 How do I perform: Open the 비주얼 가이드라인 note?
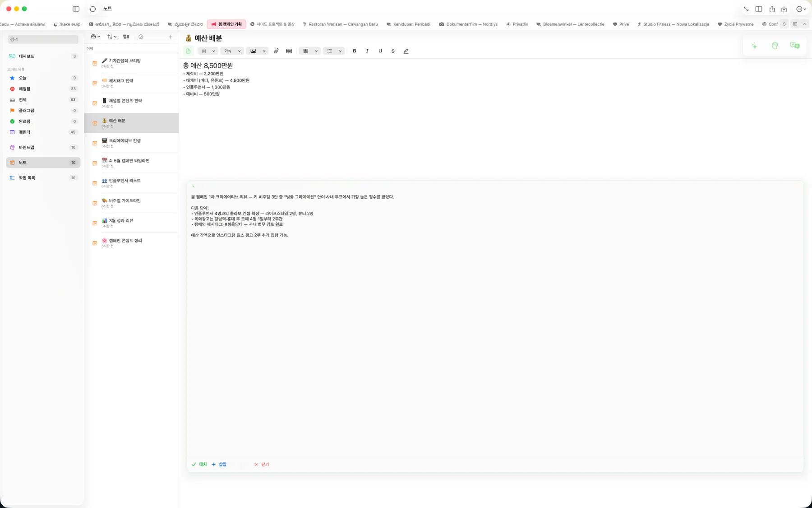point(132,203)
